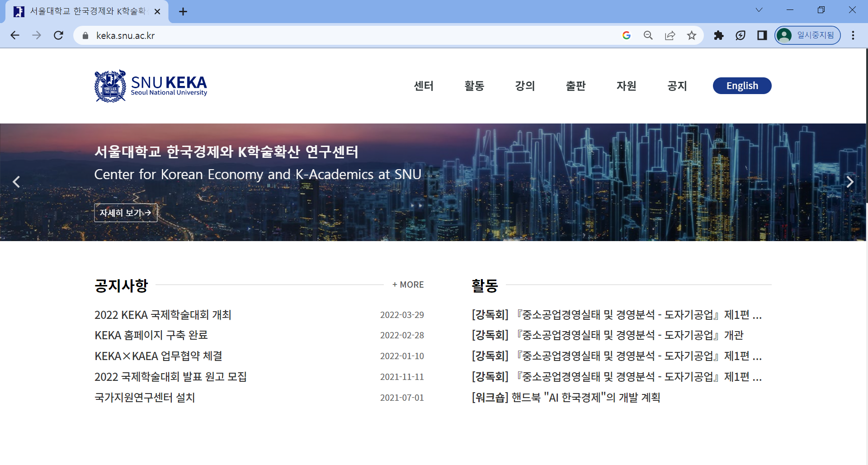Open Chrome three-dot menu
This screenshot has width=868, height=465.
click(x=853, y=35)
